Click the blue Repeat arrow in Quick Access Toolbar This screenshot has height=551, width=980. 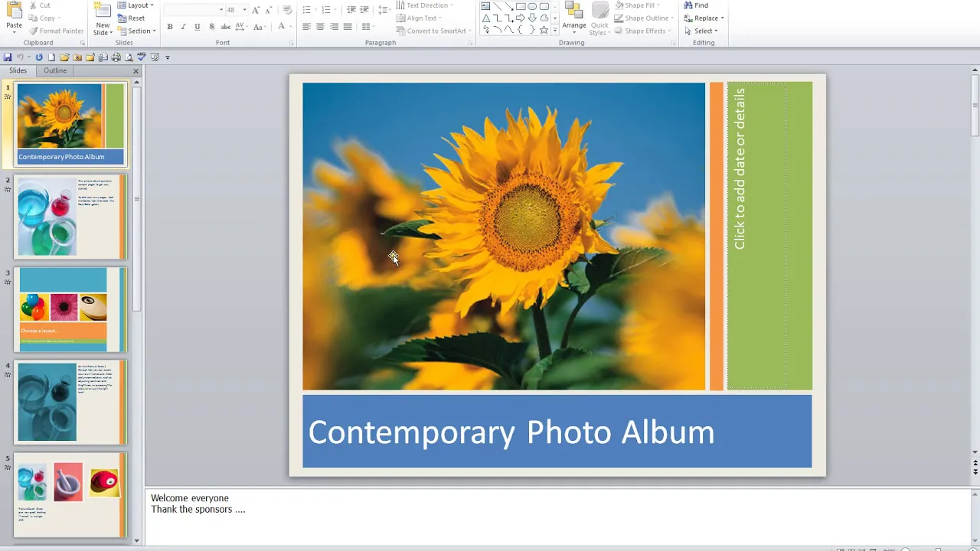[x=39, y=57]
